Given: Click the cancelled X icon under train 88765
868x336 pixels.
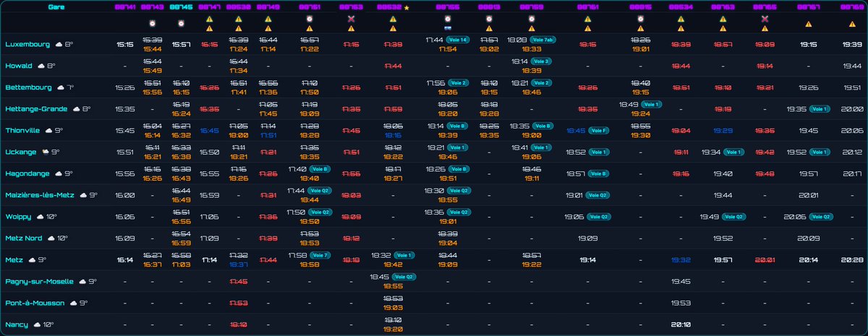Looking at the screenshot, I should tap(765, 19).
